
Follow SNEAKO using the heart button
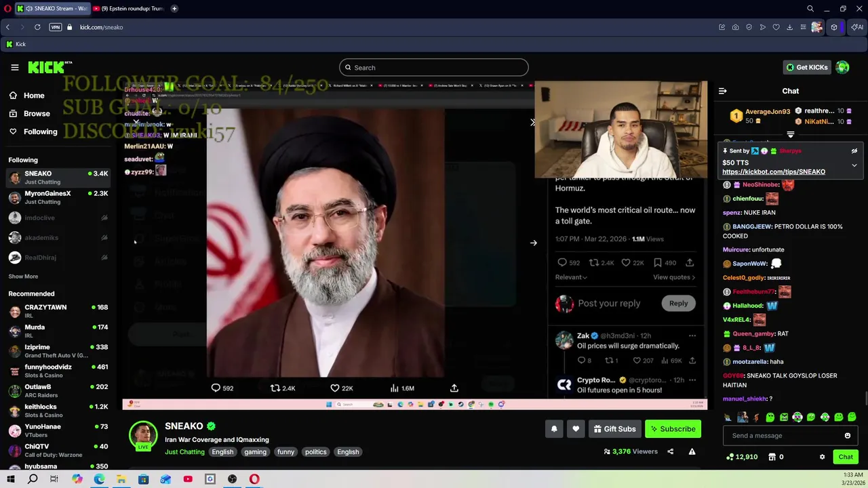coord(576,429)
